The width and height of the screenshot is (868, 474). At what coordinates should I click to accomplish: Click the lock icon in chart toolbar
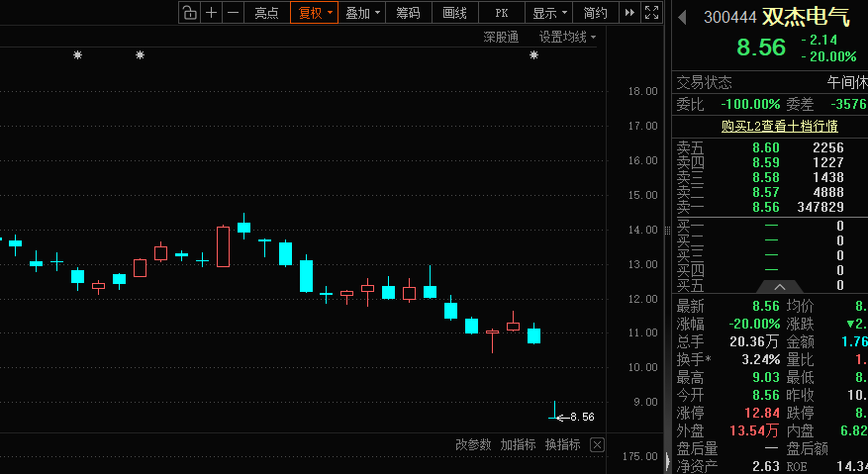[189, 13]
